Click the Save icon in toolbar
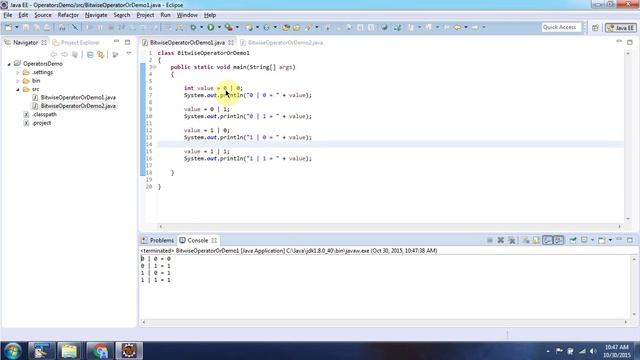Viewport: 640px width, 360px height. (26, 27)
